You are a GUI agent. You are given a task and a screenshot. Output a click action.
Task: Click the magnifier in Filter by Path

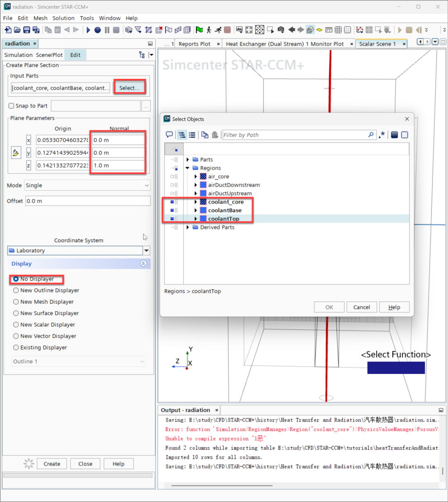(371, 135)
